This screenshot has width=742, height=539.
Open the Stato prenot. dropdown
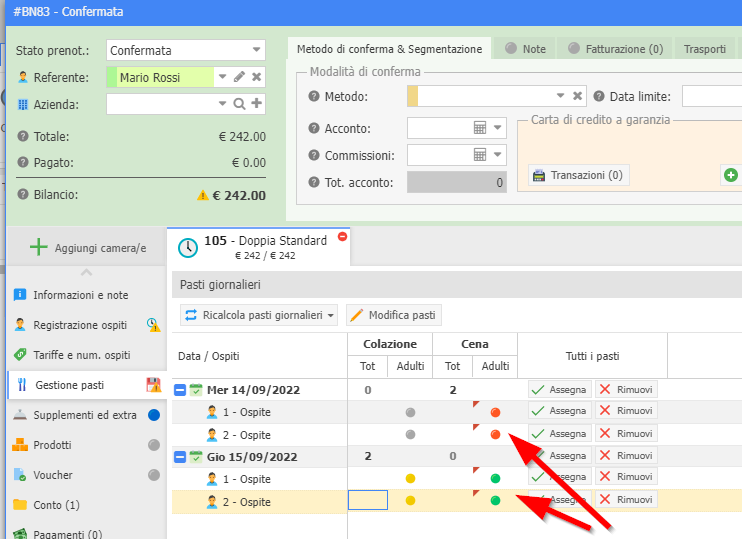click(x=256, y=50)
